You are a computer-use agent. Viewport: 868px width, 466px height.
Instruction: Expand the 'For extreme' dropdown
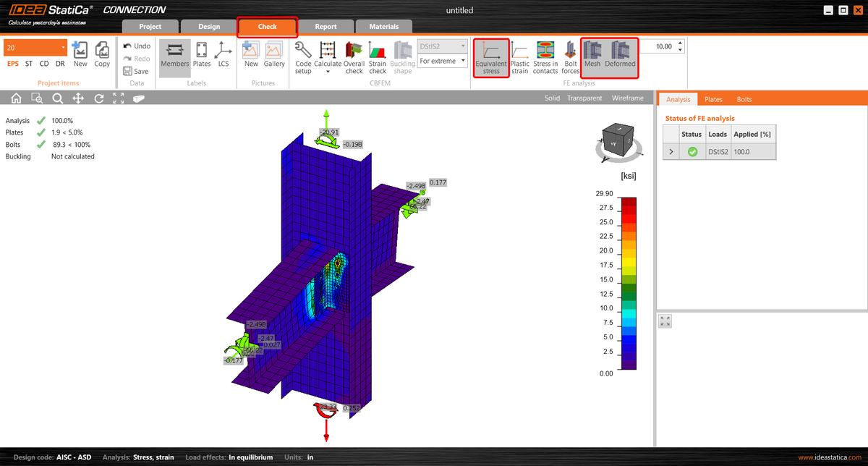442,61
